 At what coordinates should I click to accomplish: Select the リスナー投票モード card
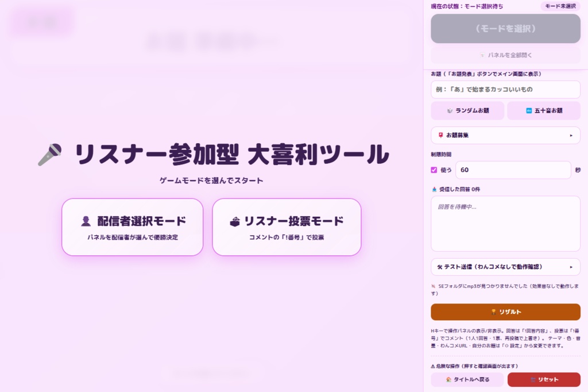[x=287, y=227]
